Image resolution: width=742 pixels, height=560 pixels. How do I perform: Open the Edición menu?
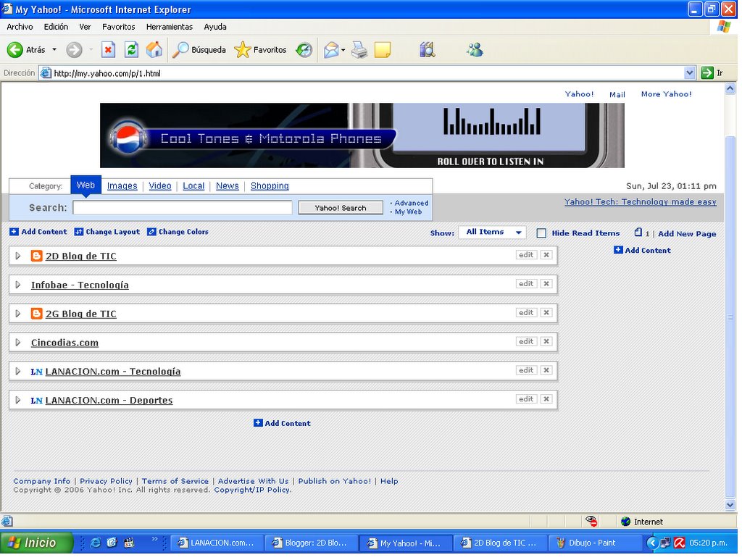(56, 27)
